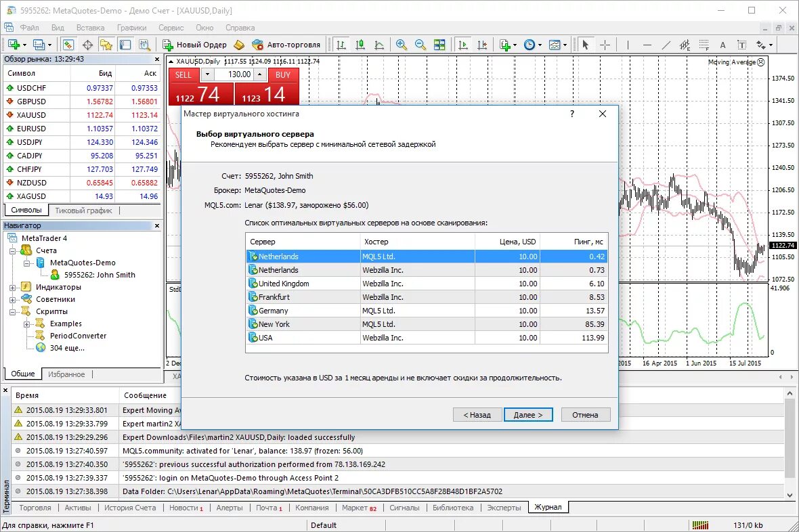
Task: Insert text tool letter A icon
Action: click(722, 45)
